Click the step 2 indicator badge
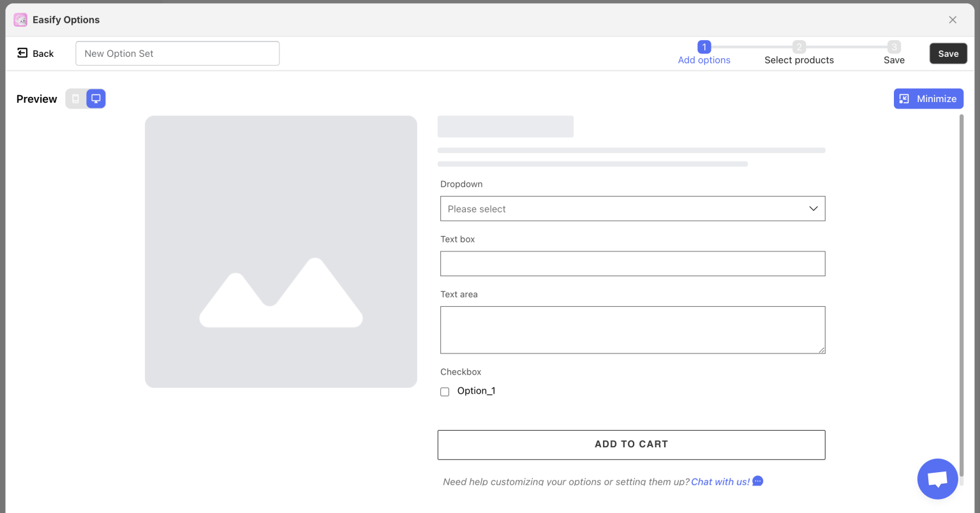Screen dimensions: 980x513 799,47
